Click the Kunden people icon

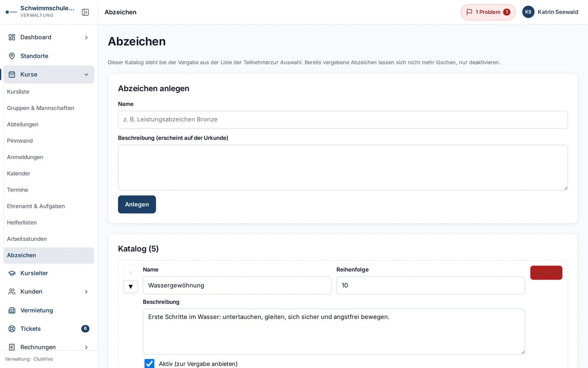coord(12,291)
